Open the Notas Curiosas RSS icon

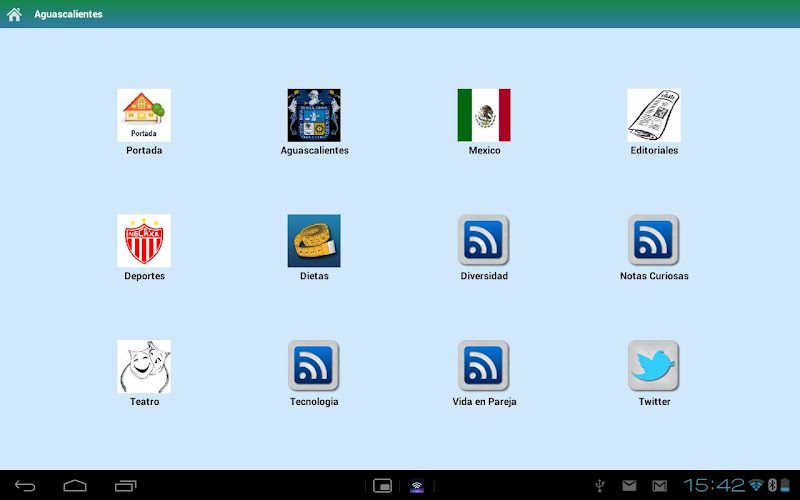click(x=654, y=240)
